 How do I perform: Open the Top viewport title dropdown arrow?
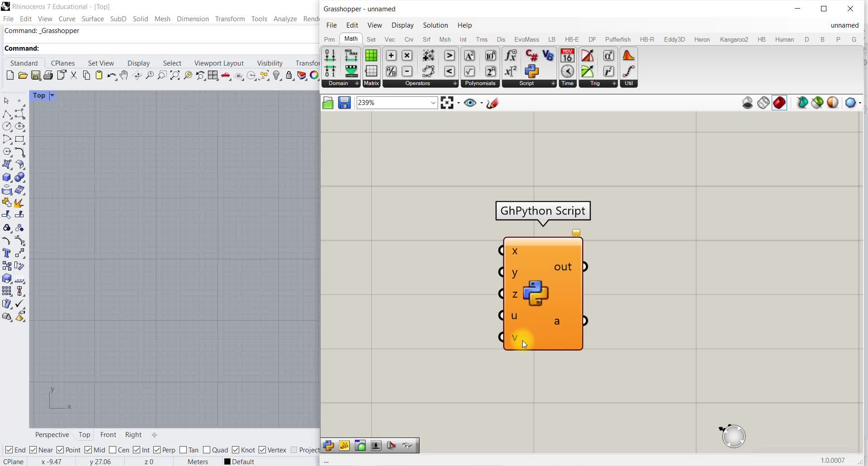pyautogui.click(x=52, y=95)
